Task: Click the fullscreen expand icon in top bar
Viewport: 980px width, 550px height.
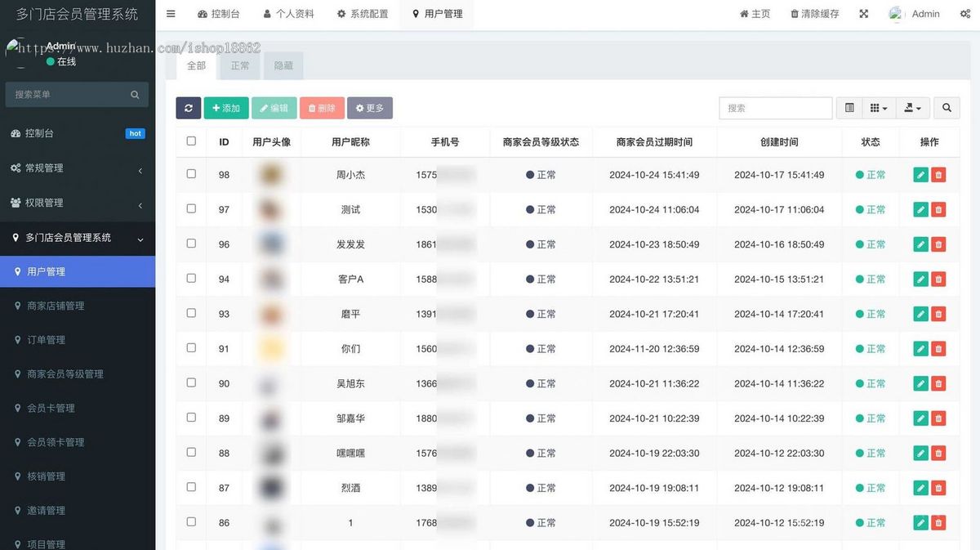Action: coord(863,13)
